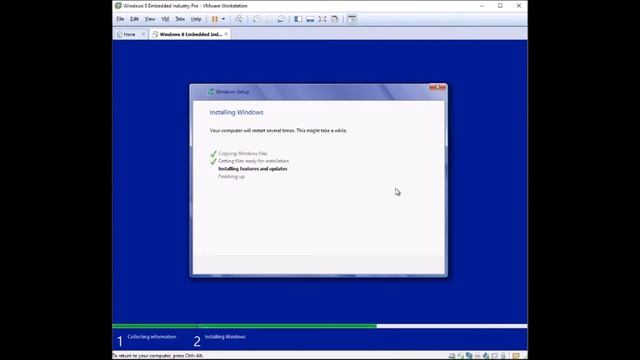Screen dimensions: 640x360
Task: Click the 'Your computer will restart several times' text
Action: 278,131
